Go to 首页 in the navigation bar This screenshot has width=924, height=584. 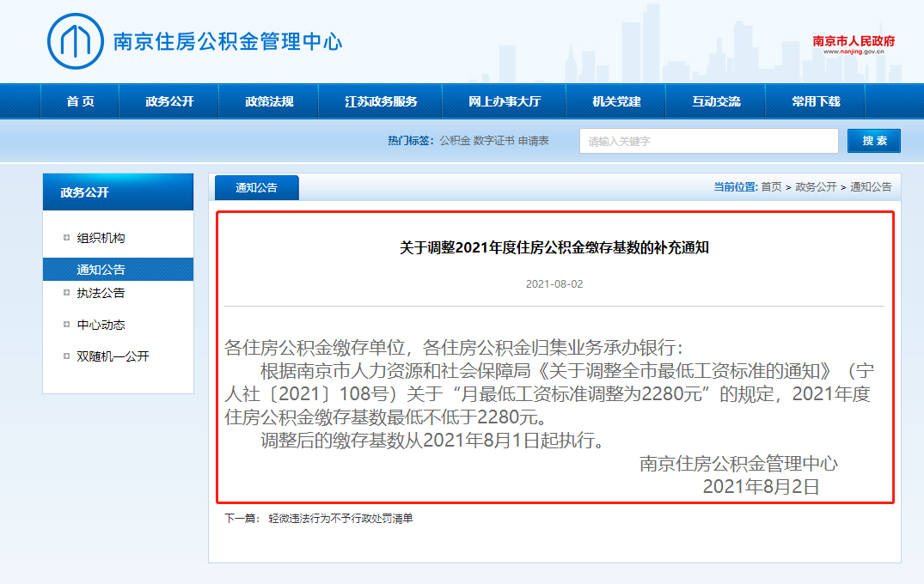point(80,101)
